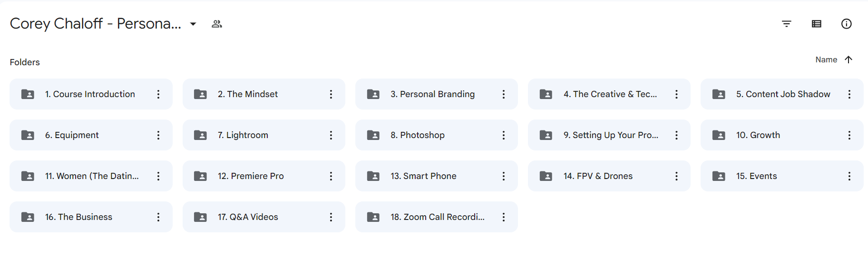
Task: Open the shared members icon beside title
Action: (x=217, y=24)
